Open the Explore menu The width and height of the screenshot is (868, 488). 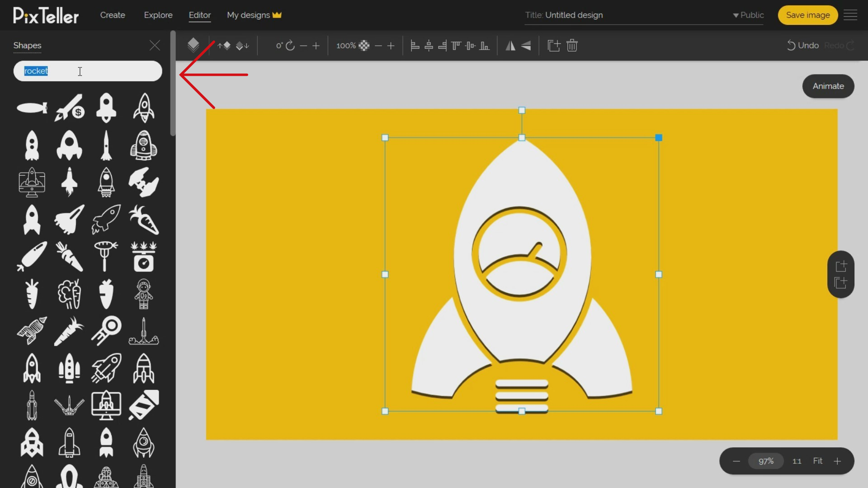point(158,15)
